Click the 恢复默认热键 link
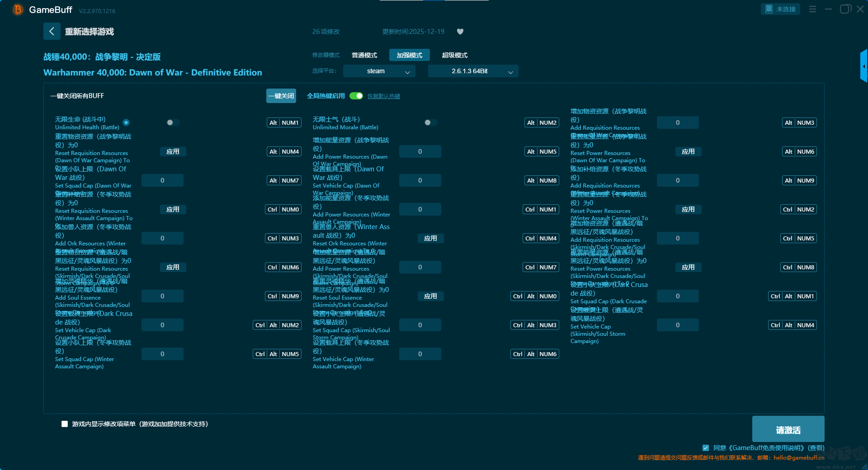The width and height of the screenshot is (868, 470). (383, 96)
